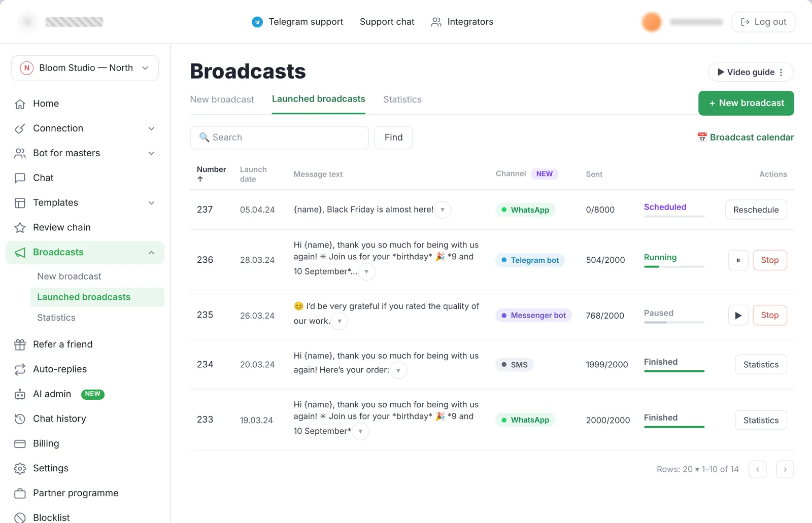Click the orange user avatar
812x523 pixels.
pos(652,22)
